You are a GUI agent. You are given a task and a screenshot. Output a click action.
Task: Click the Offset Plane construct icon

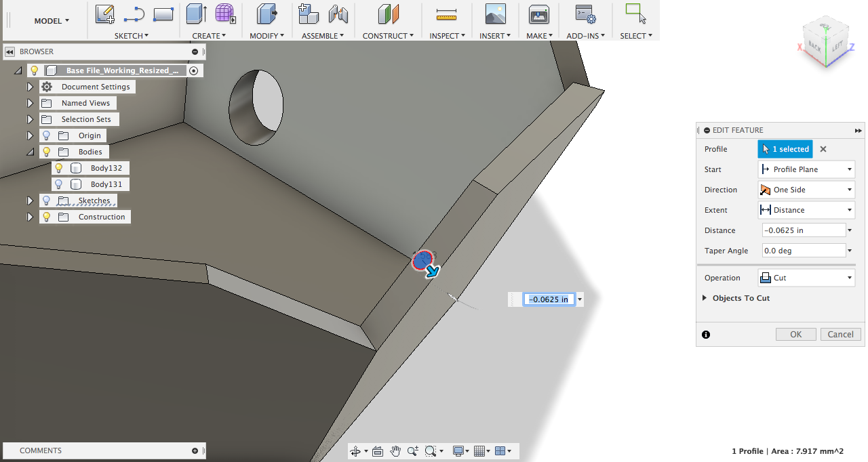coord(389,14)
